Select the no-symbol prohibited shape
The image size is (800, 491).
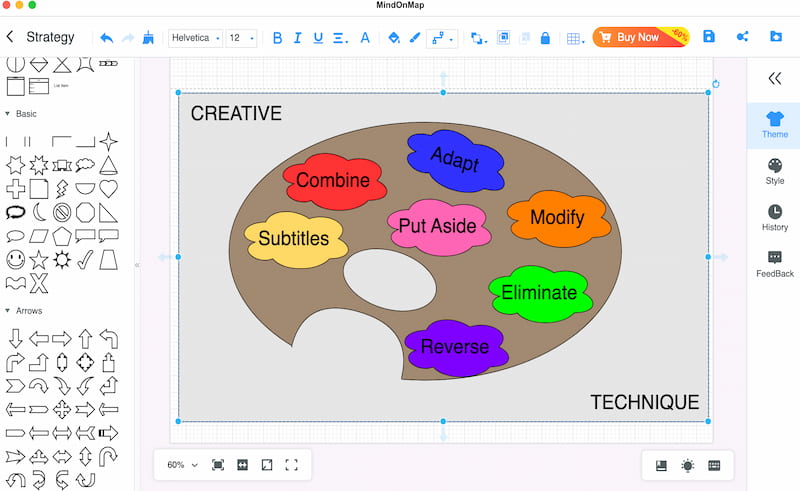pyautogui.click(x=62, y=212)
